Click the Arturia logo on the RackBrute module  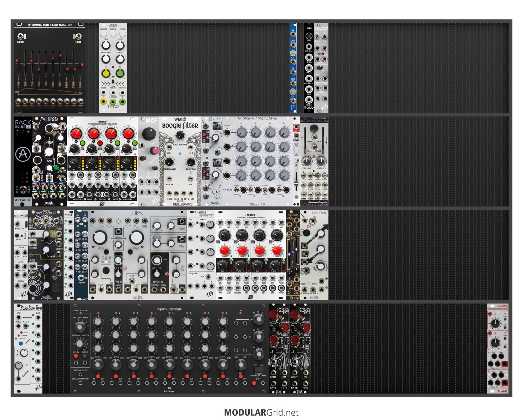(x=23, y=154)
